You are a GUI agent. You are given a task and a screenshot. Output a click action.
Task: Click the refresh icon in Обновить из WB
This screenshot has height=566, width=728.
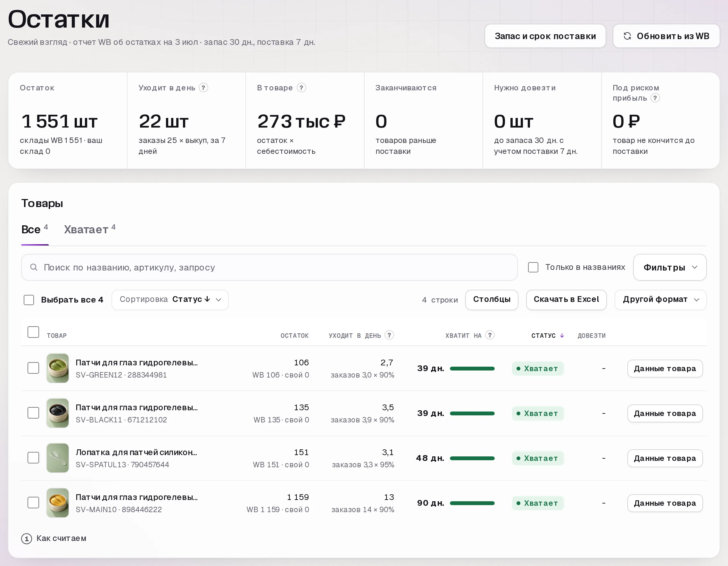pos(627,36)
